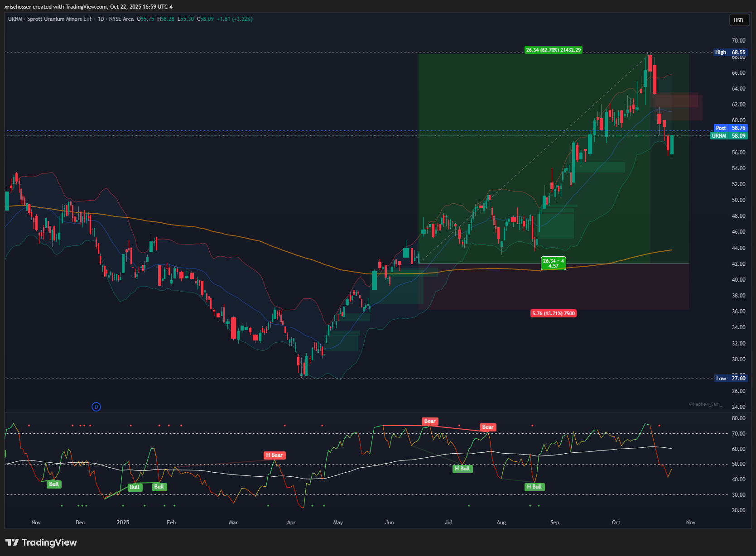Click the 80.00 RSI scale value

click(738, 418)
